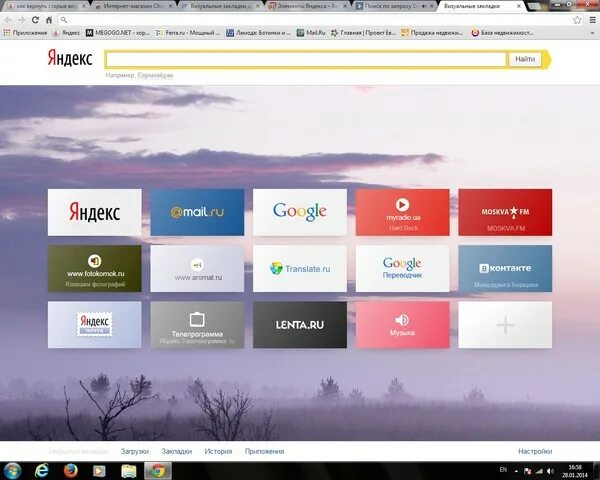
Task: Click the Chrome taskbar icon
Action: [158, 471]
